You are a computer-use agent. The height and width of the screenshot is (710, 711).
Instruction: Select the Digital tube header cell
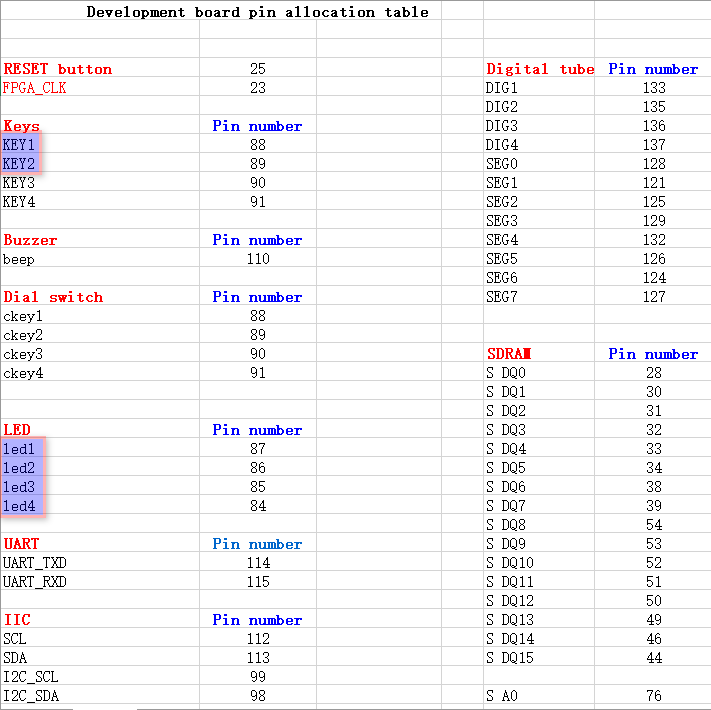point(539,69)
